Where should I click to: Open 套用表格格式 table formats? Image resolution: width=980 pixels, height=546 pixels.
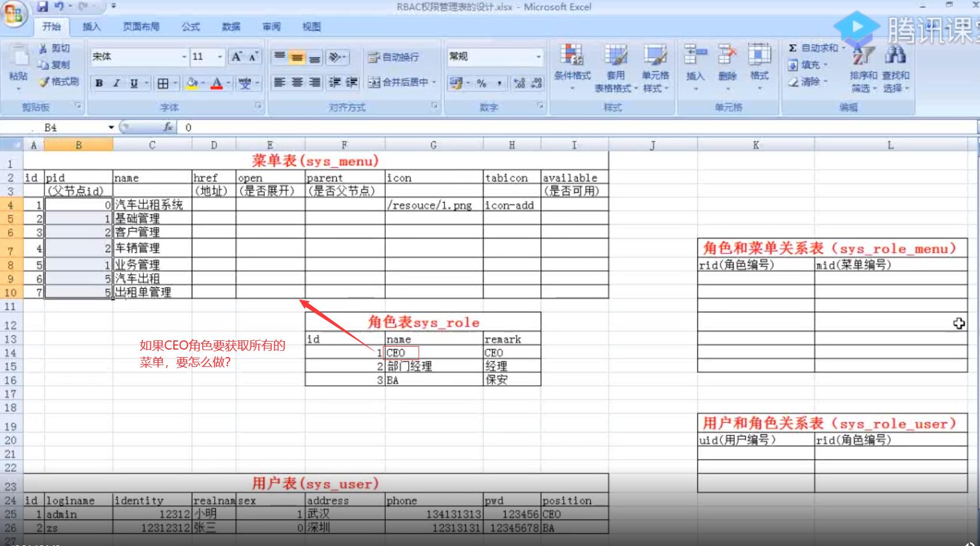[x=616, y=68]
